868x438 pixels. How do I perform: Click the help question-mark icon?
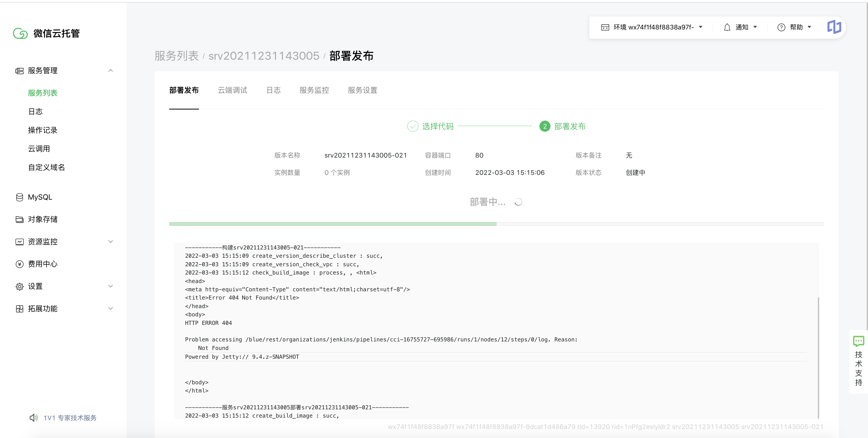pyautogui.click(x=781, y=27)
